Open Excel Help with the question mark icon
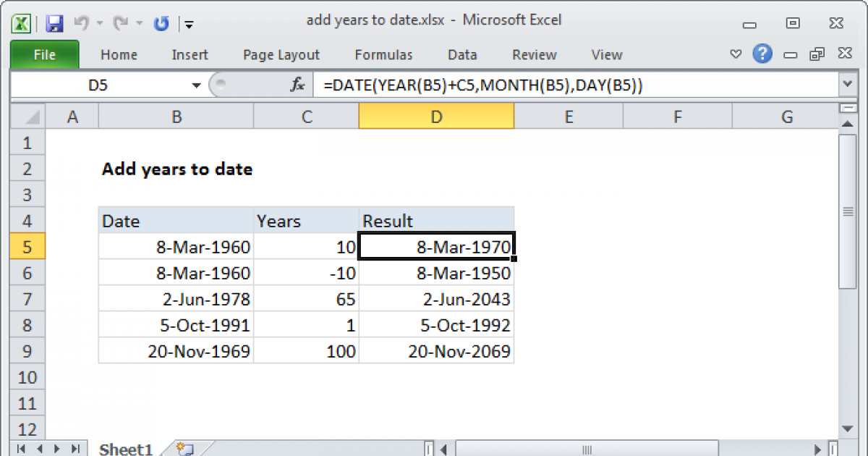Screen dimensions: 868x456 pyautogui.click(x=763, y=54)
